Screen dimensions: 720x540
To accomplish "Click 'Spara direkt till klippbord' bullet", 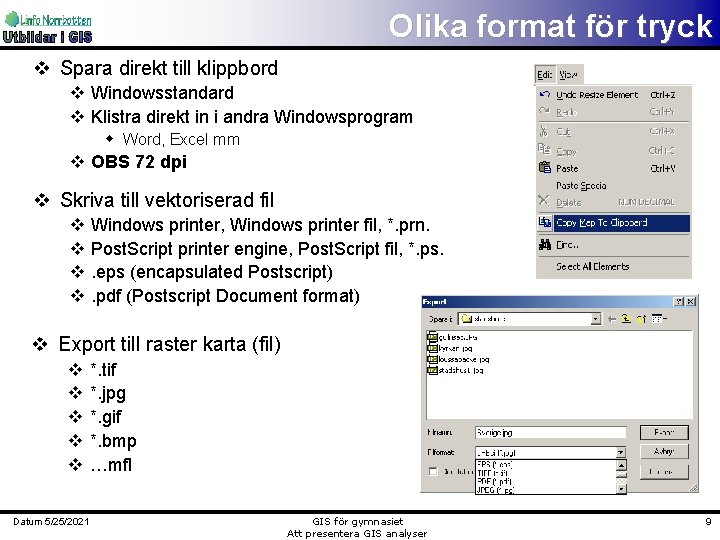I will (x=169, y=68).
